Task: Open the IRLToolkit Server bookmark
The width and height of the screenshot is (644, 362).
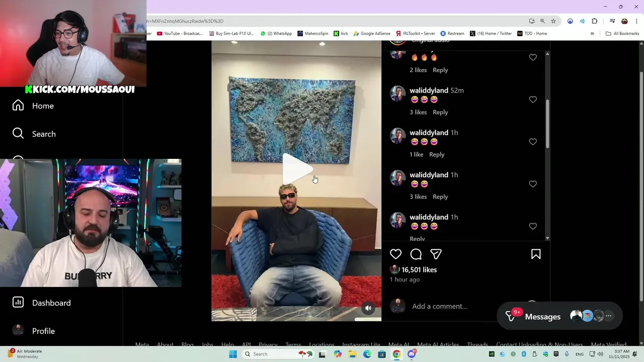Action: click(415, 34)
